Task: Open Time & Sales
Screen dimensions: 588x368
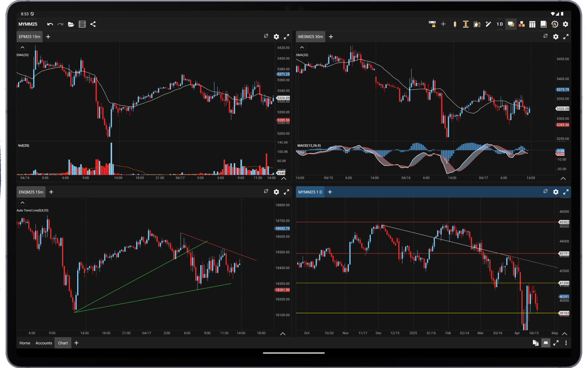Action: [554, 24]
